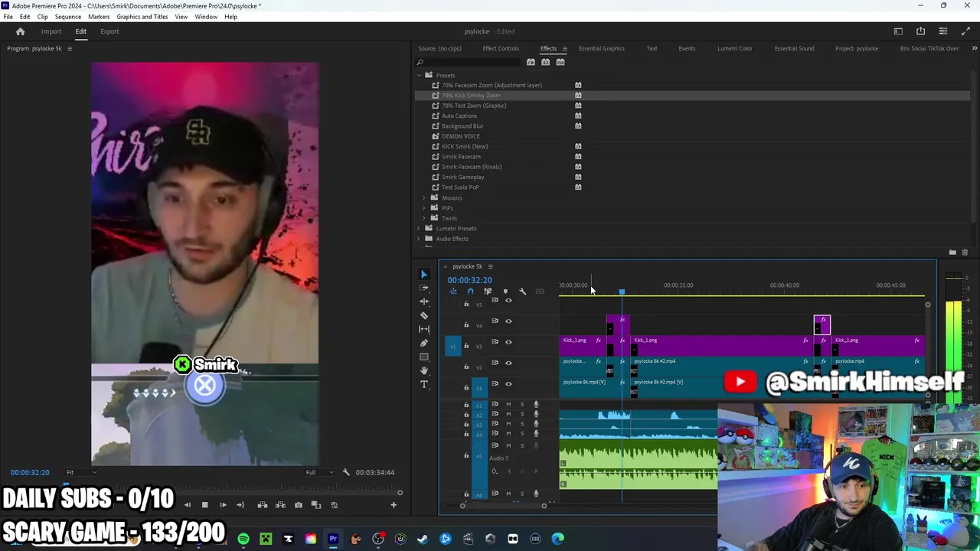Click the timeline playhead marker

(x=622, y=292)
